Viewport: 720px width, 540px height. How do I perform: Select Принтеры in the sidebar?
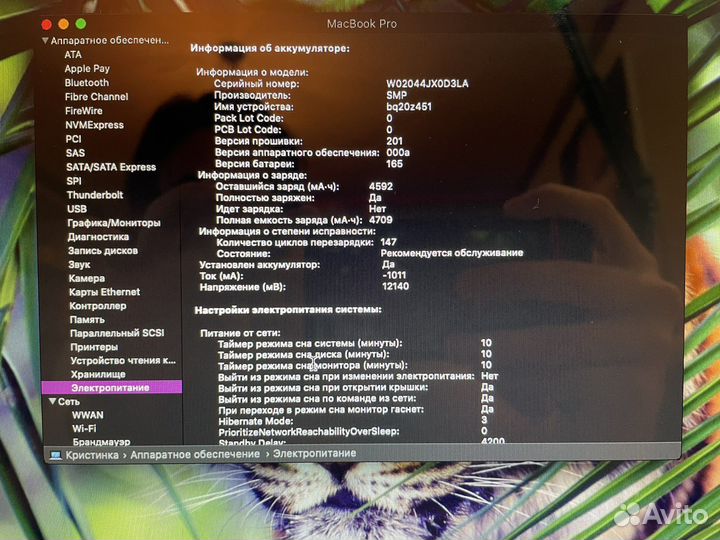click(x=94, y=347)
